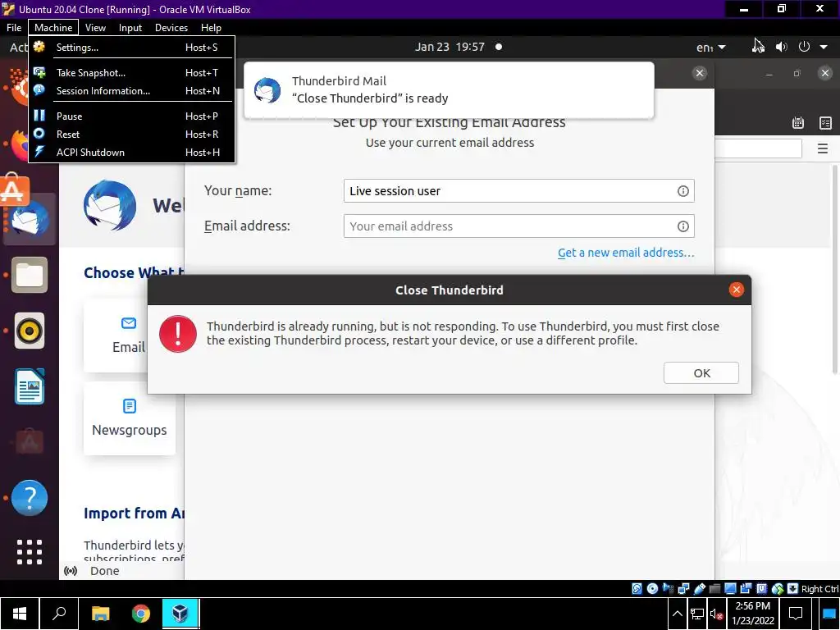The height and width of the screenshot is (630, 840).
Task: Click the power icon in Ubuntu top bar
Action: pos(804,47)
